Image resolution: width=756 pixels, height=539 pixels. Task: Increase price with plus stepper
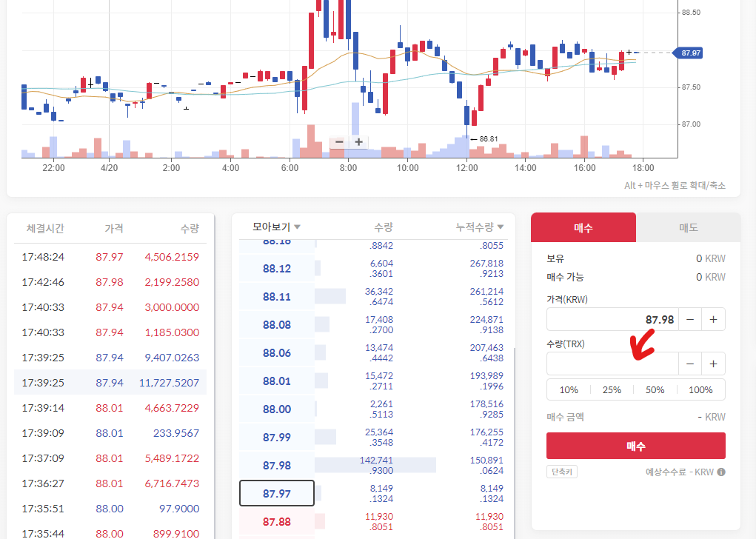[x=713, y=320]
